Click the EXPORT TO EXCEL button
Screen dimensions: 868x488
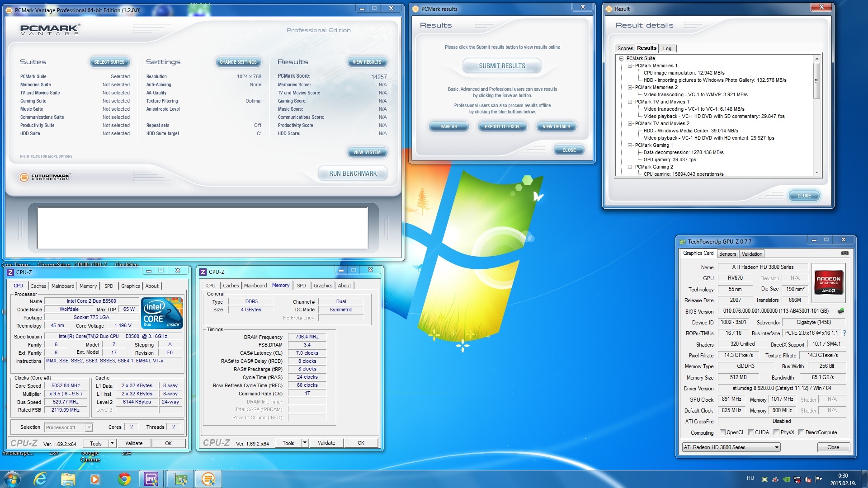pyautogui.click(x=502, y=127)
